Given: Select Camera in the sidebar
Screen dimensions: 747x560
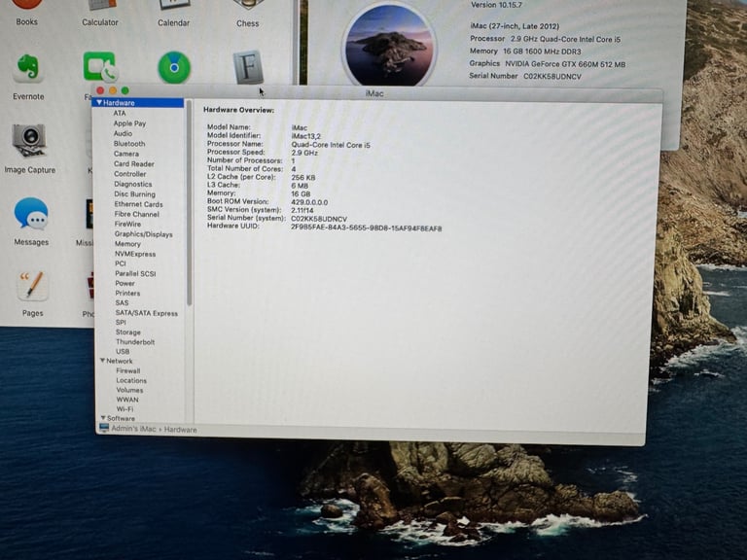Looking at the screenshot, I should coord(126,154).
